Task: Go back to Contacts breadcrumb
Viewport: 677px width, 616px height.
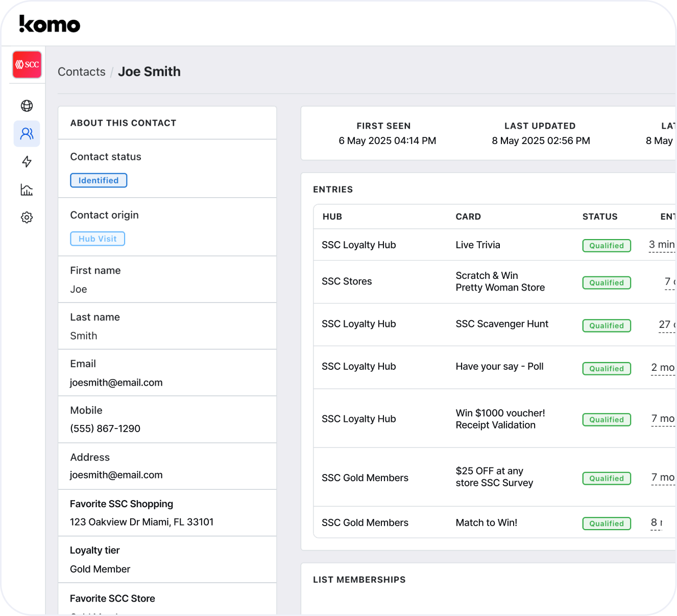Action: click(x=82, y=72)
